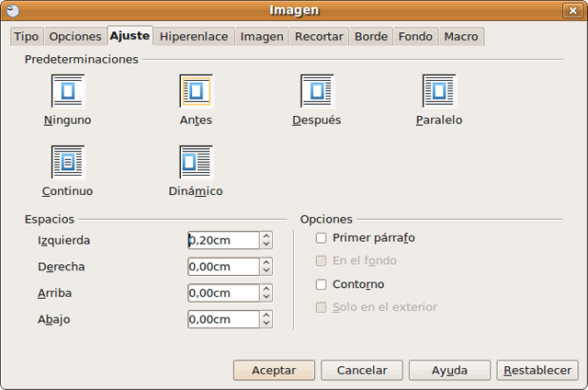Image resolution: width=588 pixels, height=390 pixels.
Task: Click the Restablecer button
Action: pos(537,370)
